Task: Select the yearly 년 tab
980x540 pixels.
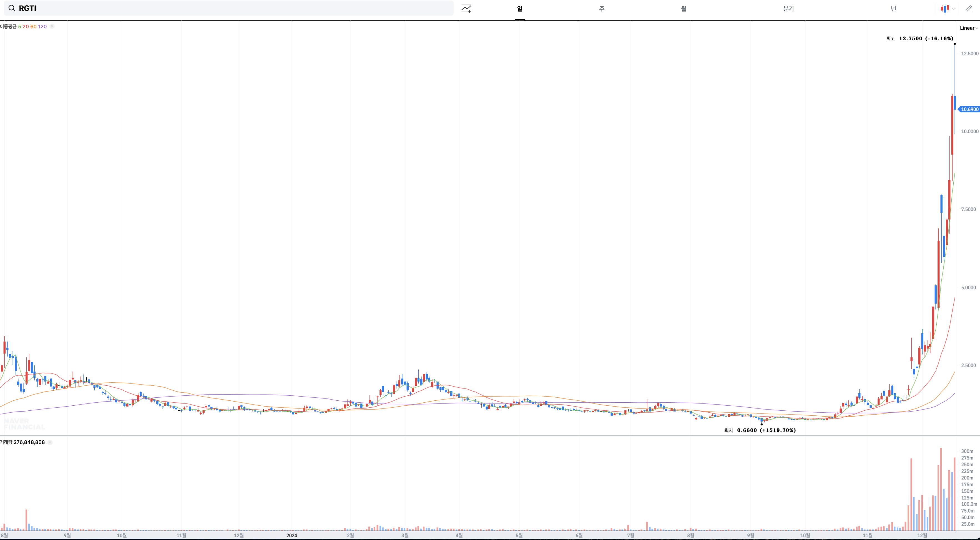Action: coord(893,9)
